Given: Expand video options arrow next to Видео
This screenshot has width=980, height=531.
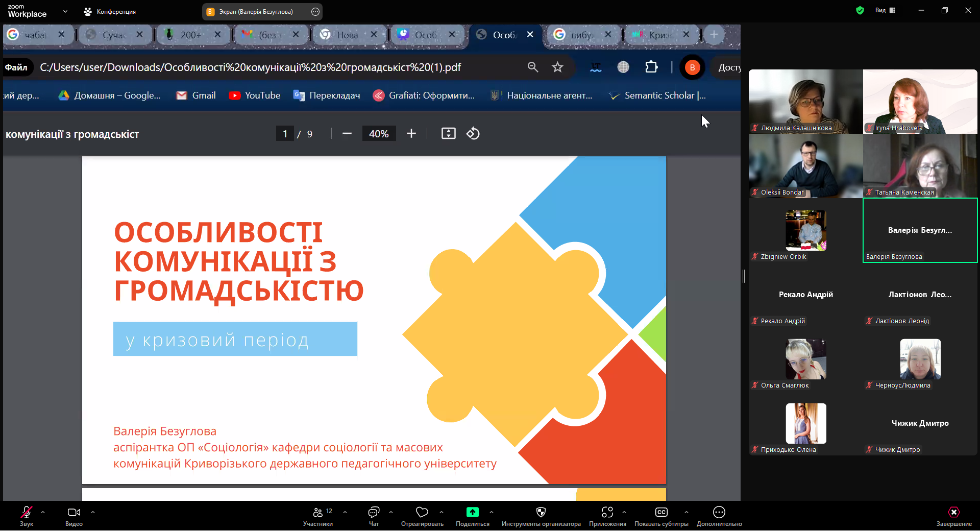Looking at the screenshot, I should tap(93, 512).
